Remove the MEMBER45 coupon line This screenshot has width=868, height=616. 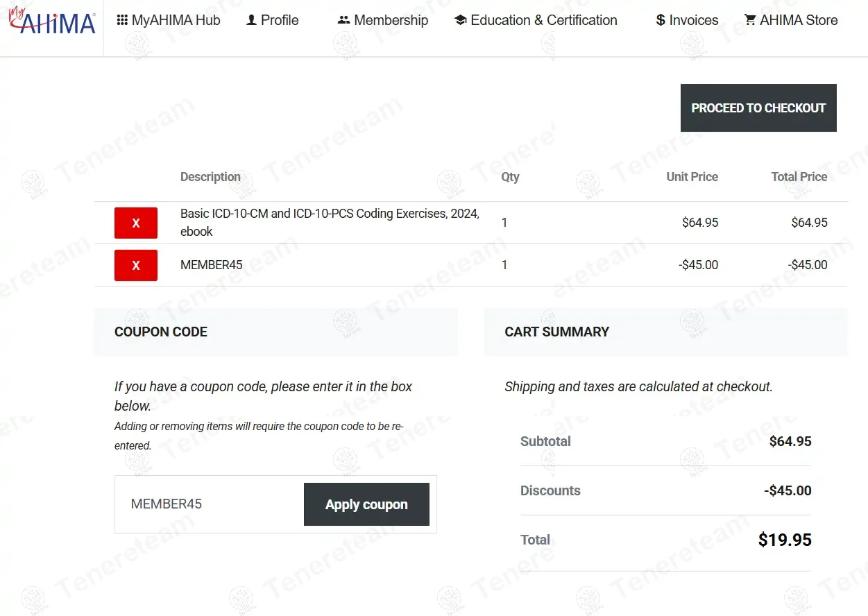[x=136, y=265]
